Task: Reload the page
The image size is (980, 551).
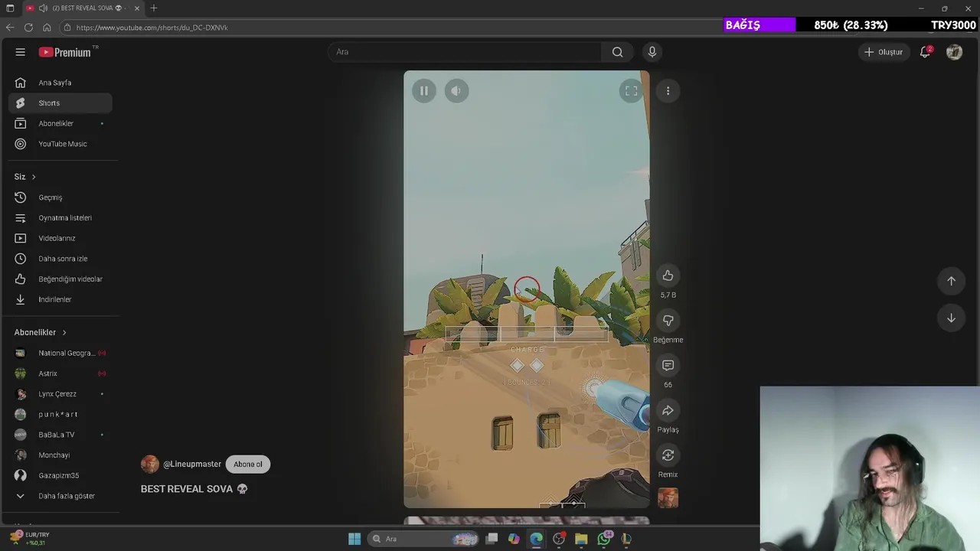Action: (x=28, y=28)
